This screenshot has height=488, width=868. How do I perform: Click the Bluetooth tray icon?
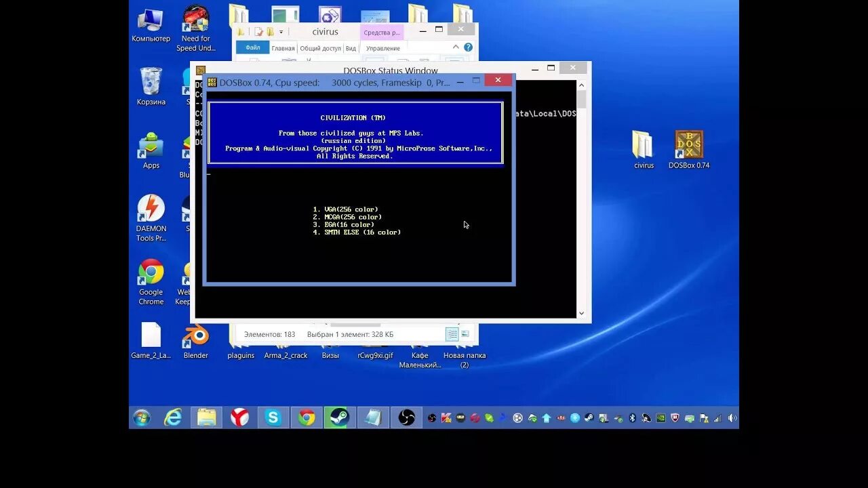tap(632, 418)
